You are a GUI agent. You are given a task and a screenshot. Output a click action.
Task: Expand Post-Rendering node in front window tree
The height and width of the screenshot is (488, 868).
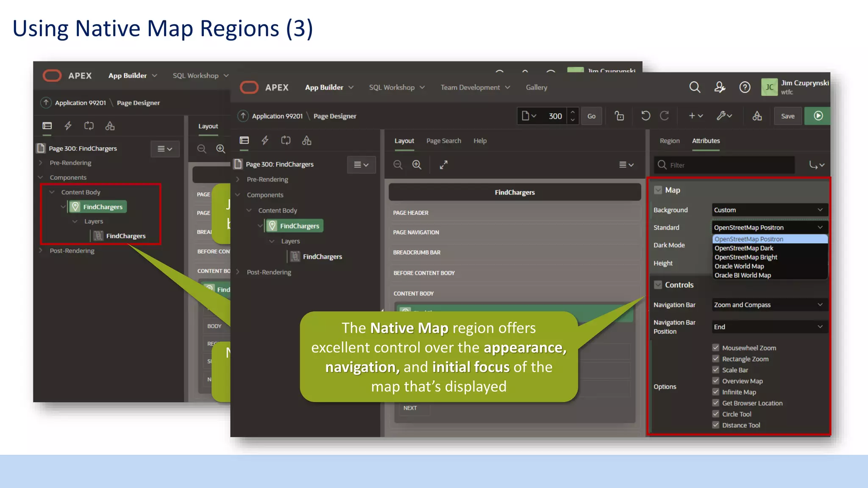pyautogui.click(x=238, y=272)
